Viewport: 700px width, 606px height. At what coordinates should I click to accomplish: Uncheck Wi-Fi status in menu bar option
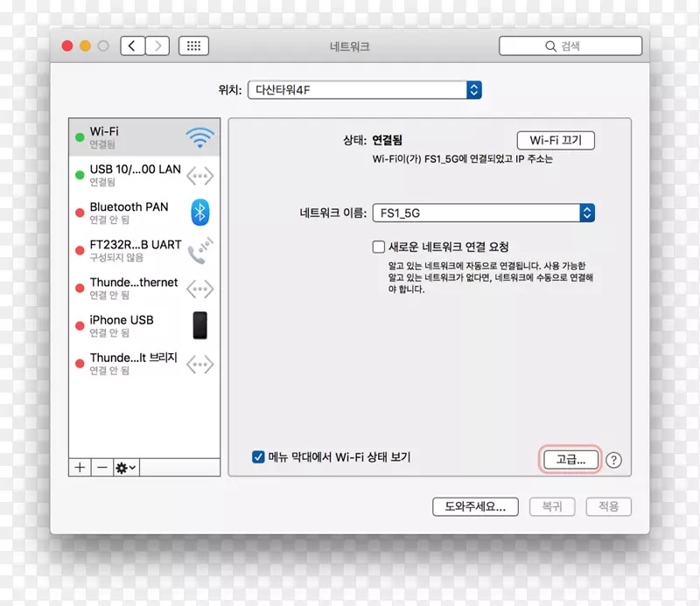tap(258, 456)
